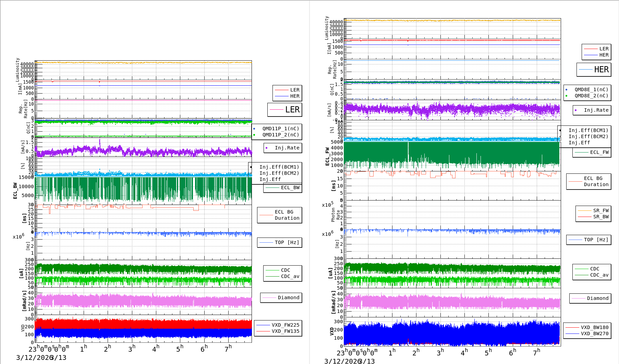Click the large HER legend box
The width and height of the screenshot is (619, 364).
(x=594, y=70)
